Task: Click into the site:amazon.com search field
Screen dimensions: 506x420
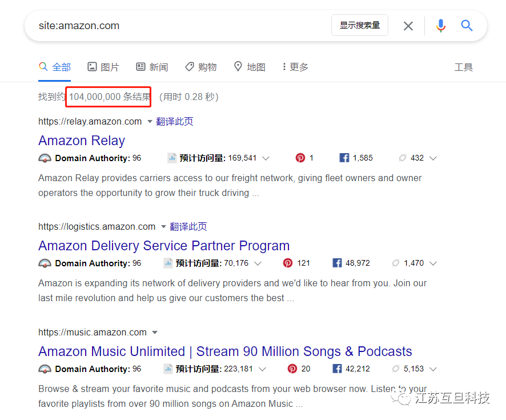Action: (171, 26)
